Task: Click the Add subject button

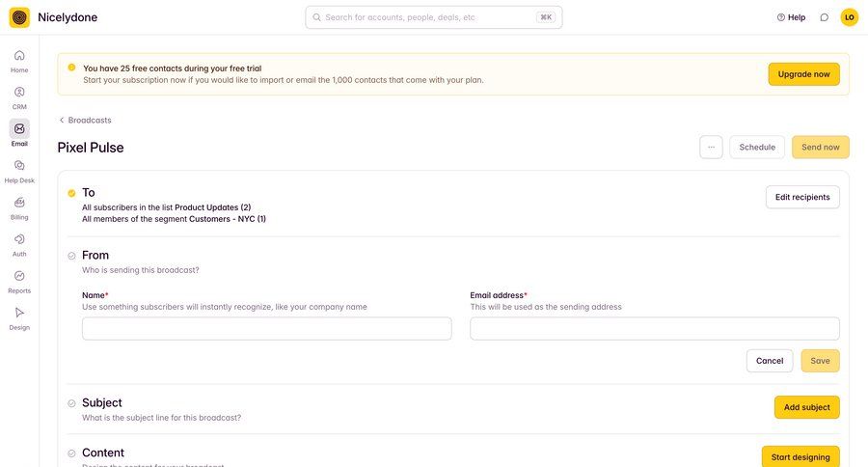Action: coord(806,407)
